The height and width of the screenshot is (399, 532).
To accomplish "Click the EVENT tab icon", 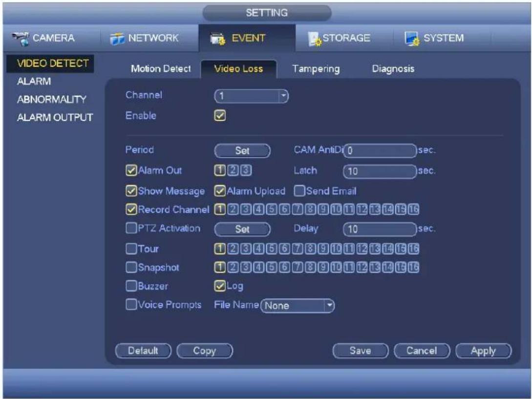I will pos(217,39).
